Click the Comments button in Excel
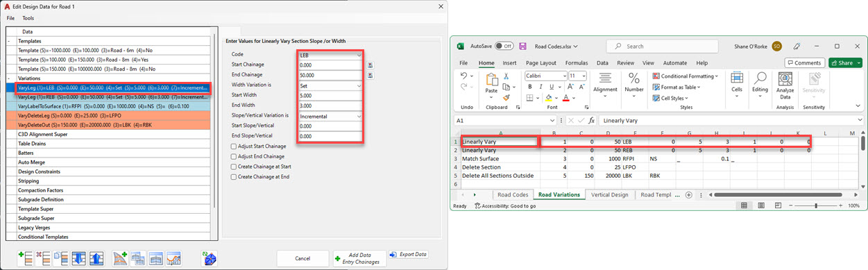The height and width of the screenshot is (270, 868). coord(805,62)
